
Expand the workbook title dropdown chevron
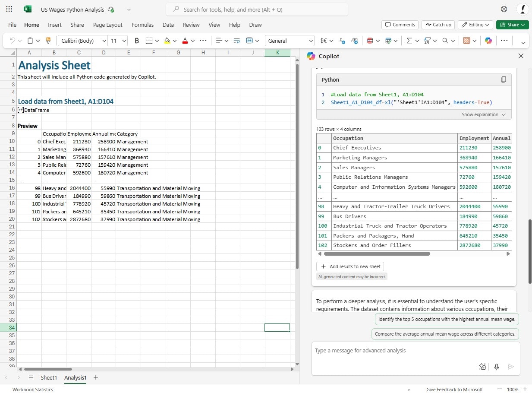129,10
